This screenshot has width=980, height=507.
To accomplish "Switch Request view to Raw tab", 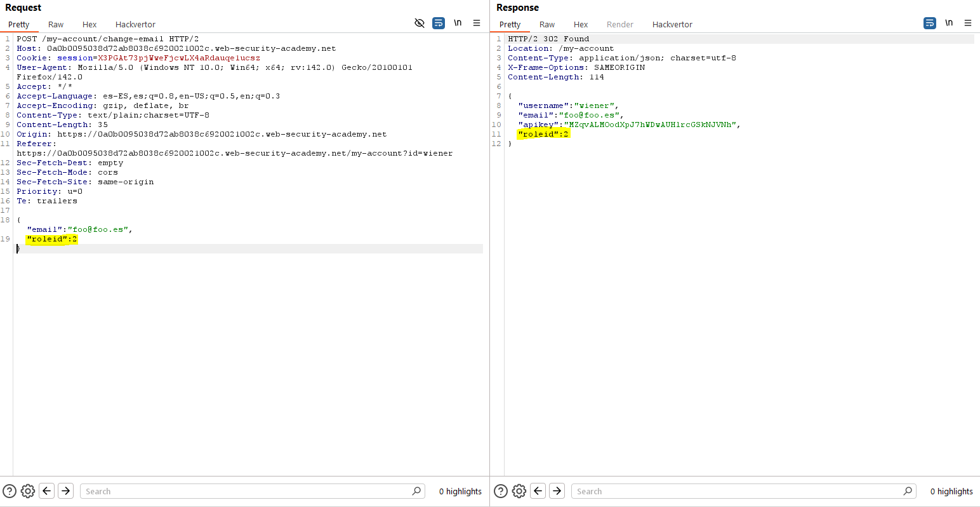I will pos(56,25).
